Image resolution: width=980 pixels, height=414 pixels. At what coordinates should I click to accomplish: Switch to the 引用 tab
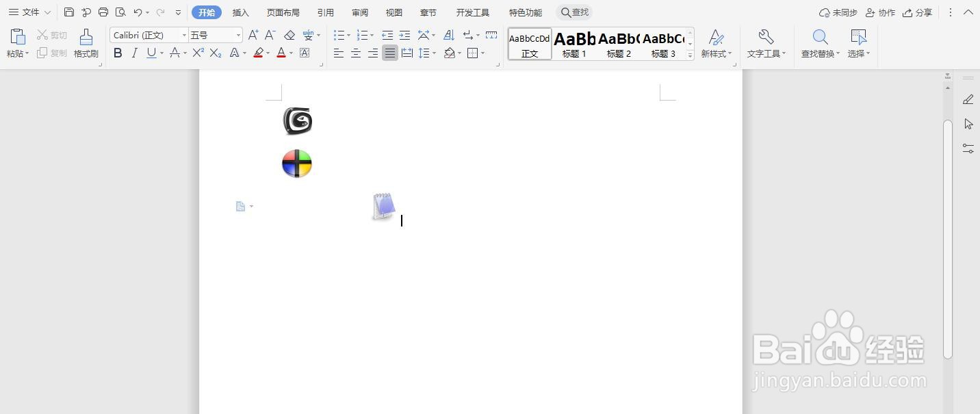(326, 12)
